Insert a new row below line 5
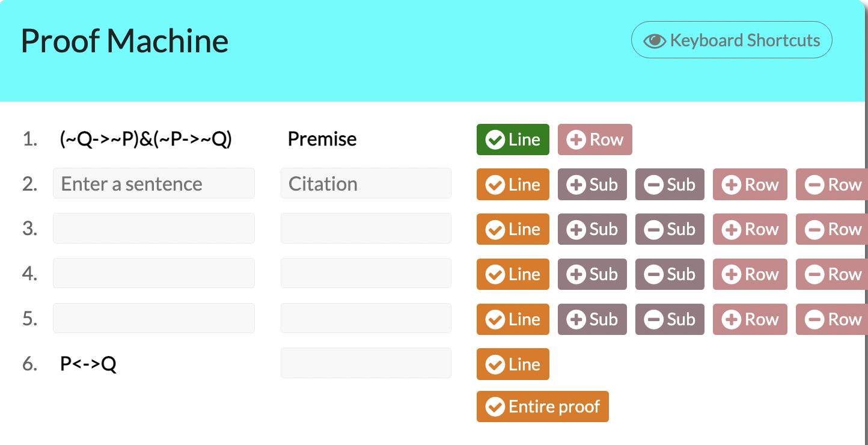The width and height of the screenshot is (868, 445). 750,319
